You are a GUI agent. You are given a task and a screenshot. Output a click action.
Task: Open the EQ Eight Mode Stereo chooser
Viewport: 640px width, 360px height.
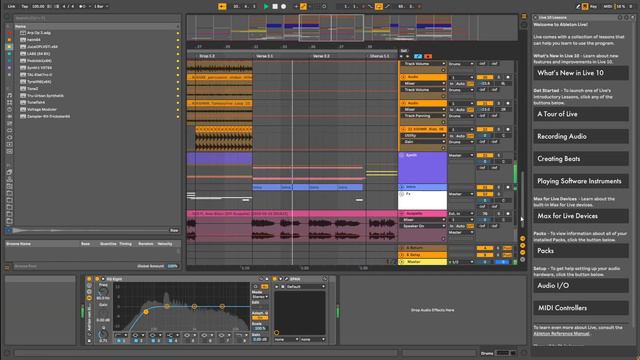[260, 297]
